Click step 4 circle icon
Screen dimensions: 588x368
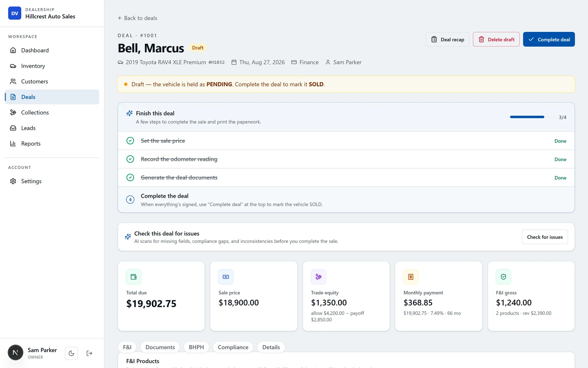coord(130,199)
